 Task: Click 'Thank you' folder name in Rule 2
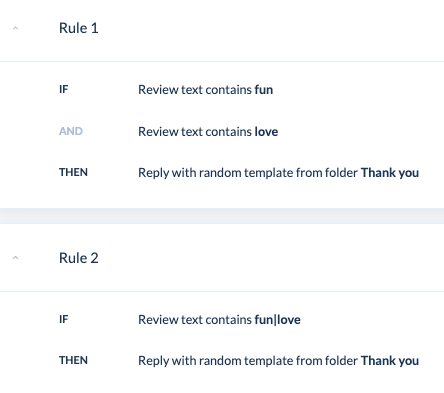pyautogui.click(x=390, y=361)
